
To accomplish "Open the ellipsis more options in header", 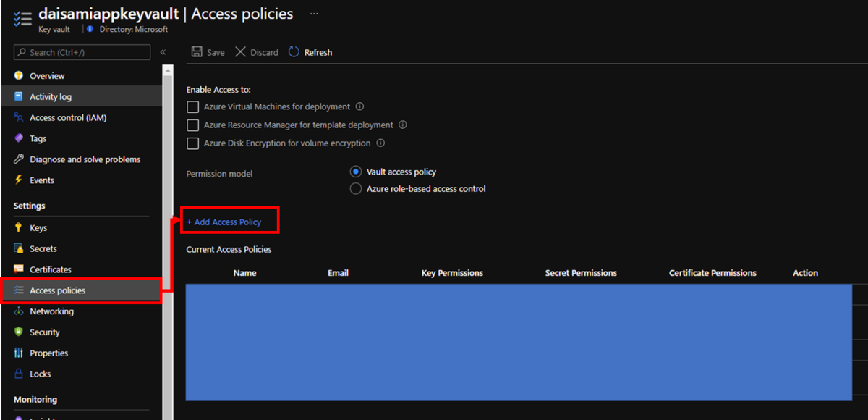I will tap(314, 14).
